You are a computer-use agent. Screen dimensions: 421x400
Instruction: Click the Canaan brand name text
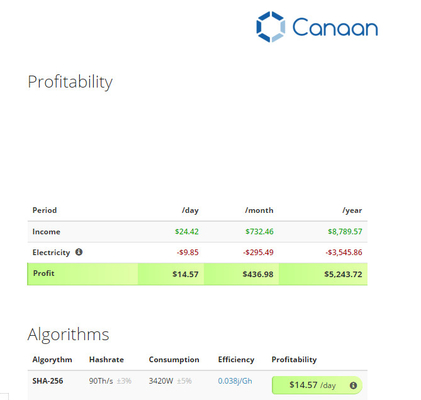(335, 27)
